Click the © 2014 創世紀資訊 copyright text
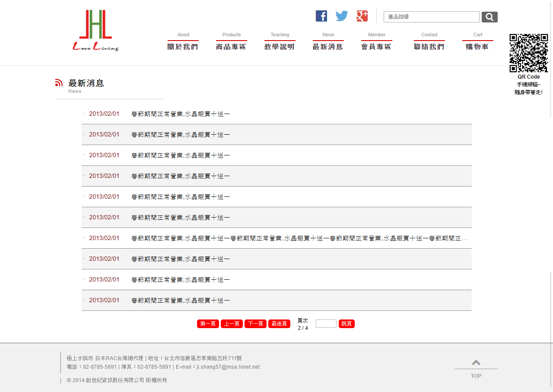This screenshot has width=553, height=392. (x=117, y=380)
